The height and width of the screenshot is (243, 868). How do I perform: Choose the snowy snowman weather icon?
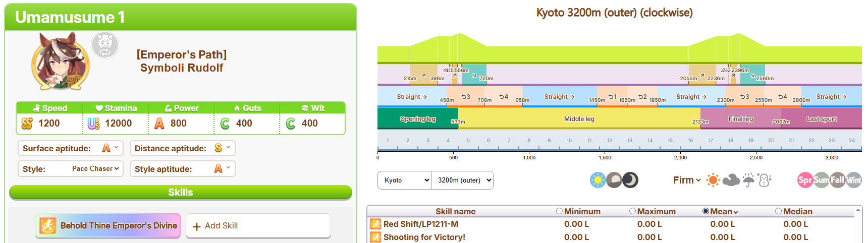[x=765, y=180]
